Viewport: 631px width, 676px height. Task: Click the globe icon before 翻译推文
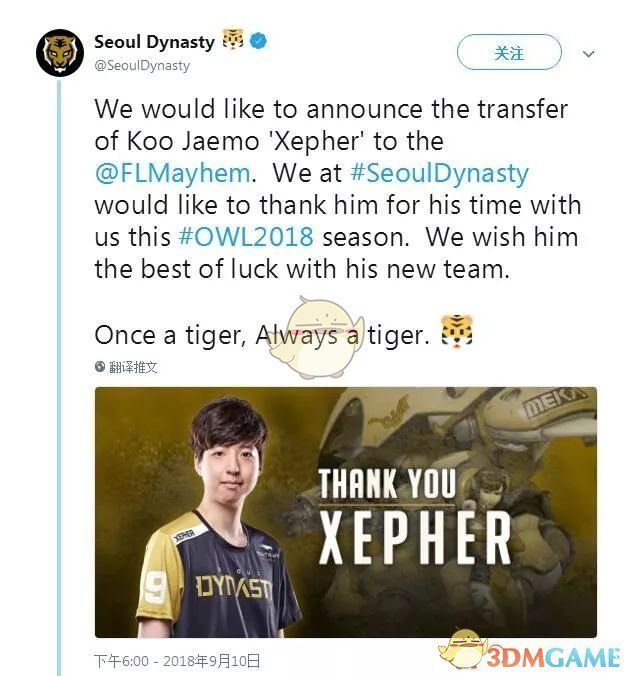pyautogui.click(x=100, y=367)
